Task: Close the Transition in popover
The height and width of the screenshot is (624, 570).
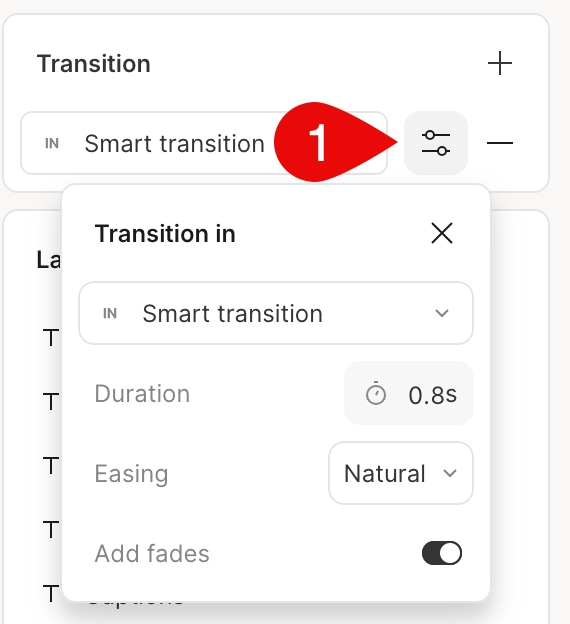Action: tap(442, 233)
